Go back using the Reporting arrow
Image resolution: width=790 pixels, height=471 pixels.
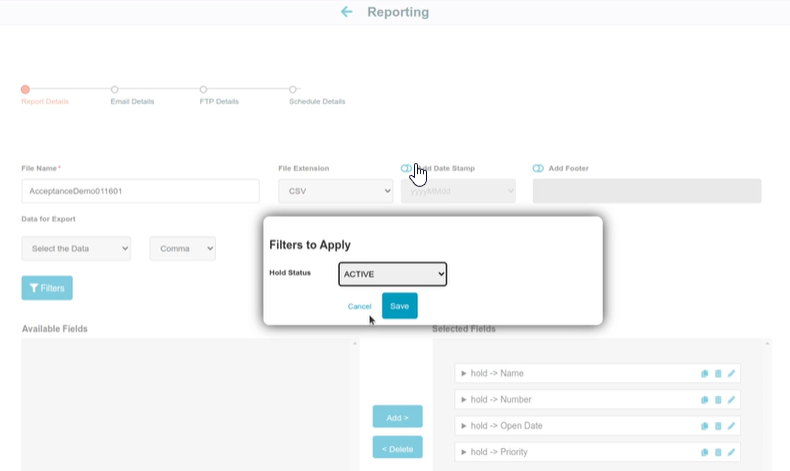point(346,12)
